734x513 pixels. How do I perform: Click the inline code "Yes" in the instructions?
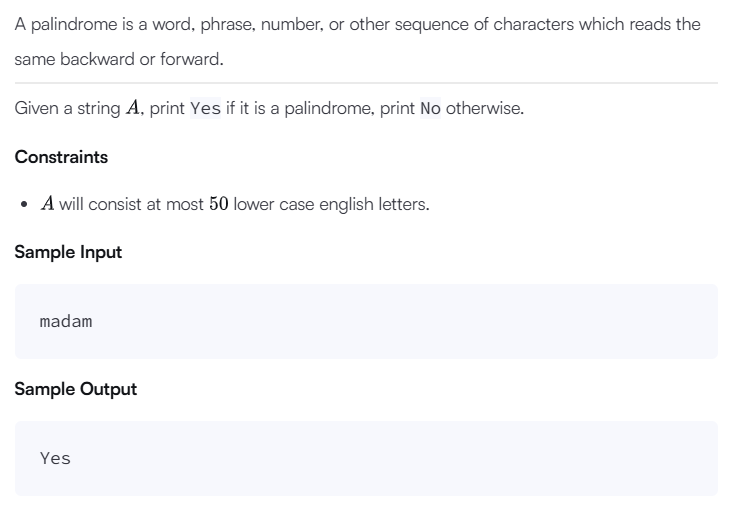click(205, 109)
